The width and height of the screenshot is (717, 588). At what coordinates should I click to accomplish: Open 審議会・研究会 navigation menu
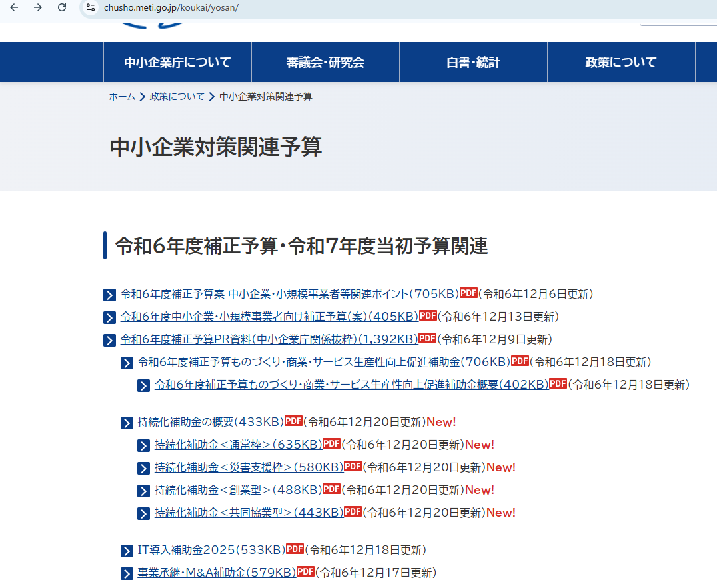click(325, 62)
